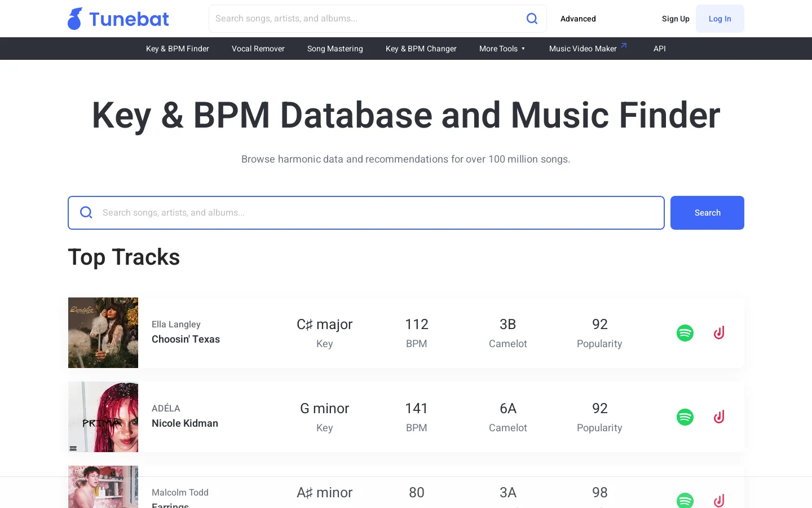Click C♯ major key value
The image size is (812, 508).
coord(325,324)
